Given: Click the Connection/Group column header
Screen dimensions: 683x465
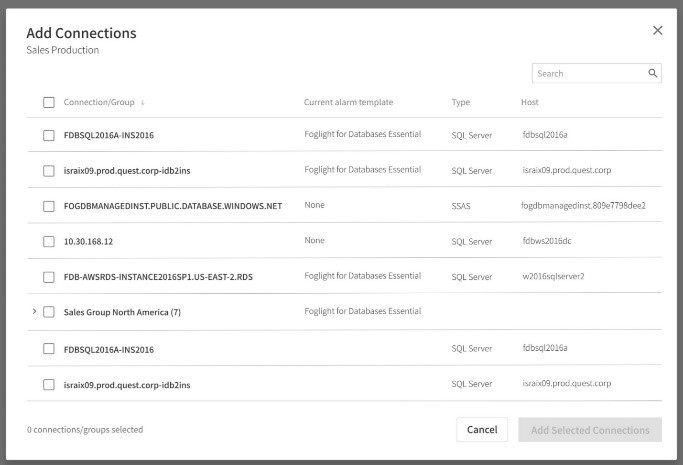Looking at the screenshot, I should click(99, 102).
